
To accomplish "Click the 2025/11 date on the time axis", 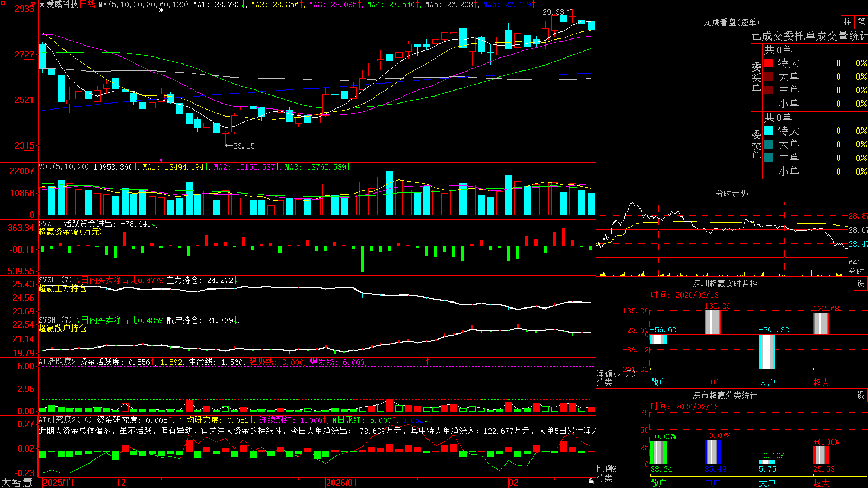I will pos(58,483).
